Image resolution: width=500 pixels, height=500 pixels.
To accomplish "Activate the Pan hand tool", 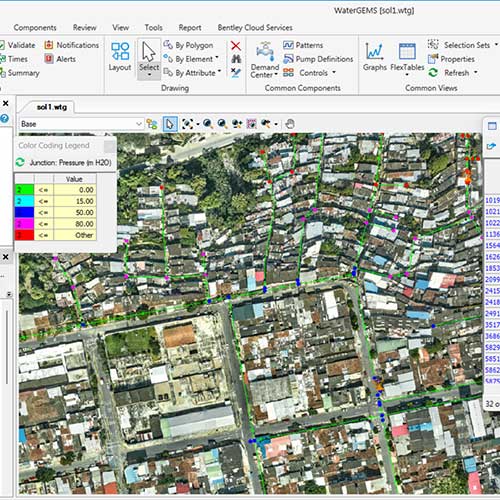I will (290, 124).
